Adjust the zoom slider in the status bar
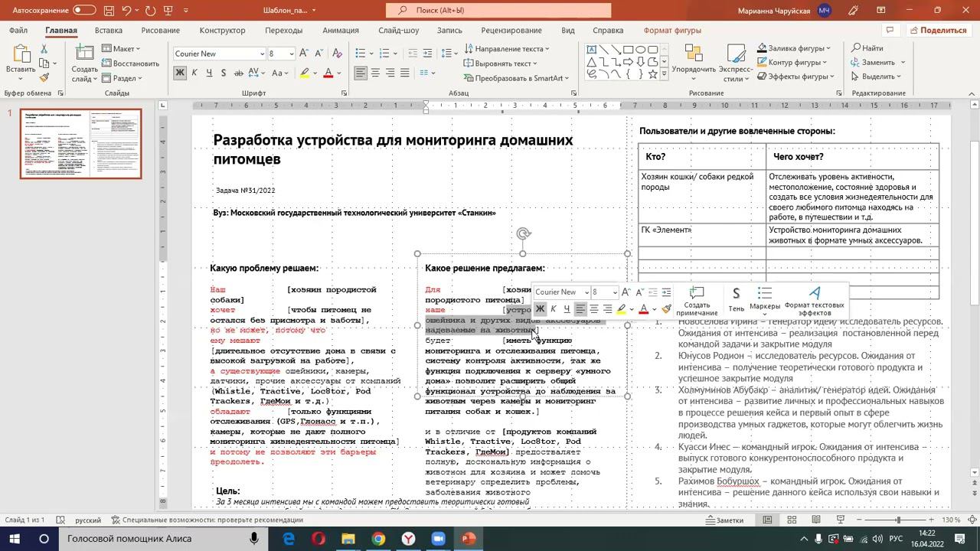 click(x=898, y=520)
